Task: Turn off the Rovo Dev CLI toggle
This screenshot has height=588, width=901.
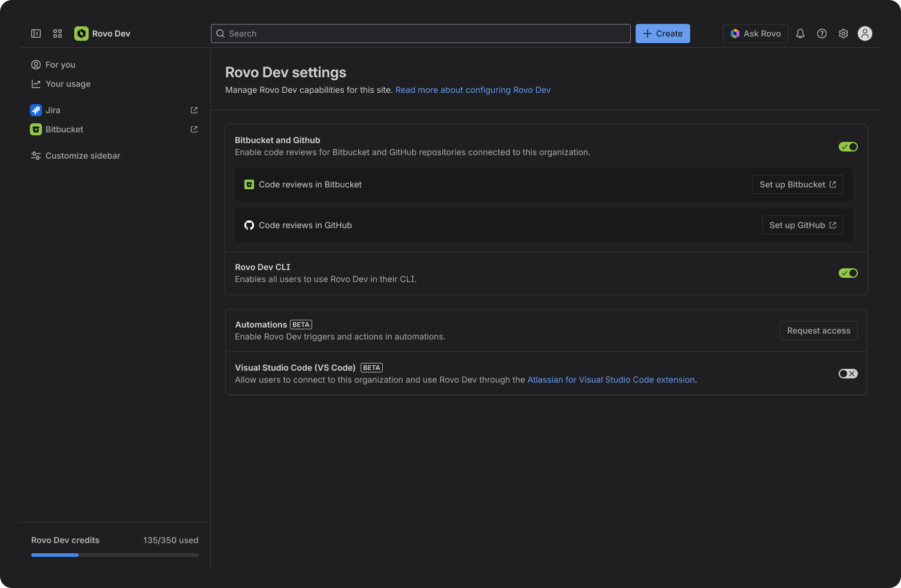Action: [848, 273]
